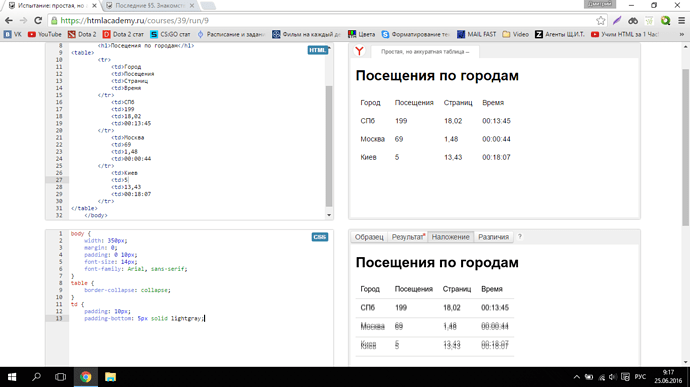Open VK bookmark

(x=12, y=34)
